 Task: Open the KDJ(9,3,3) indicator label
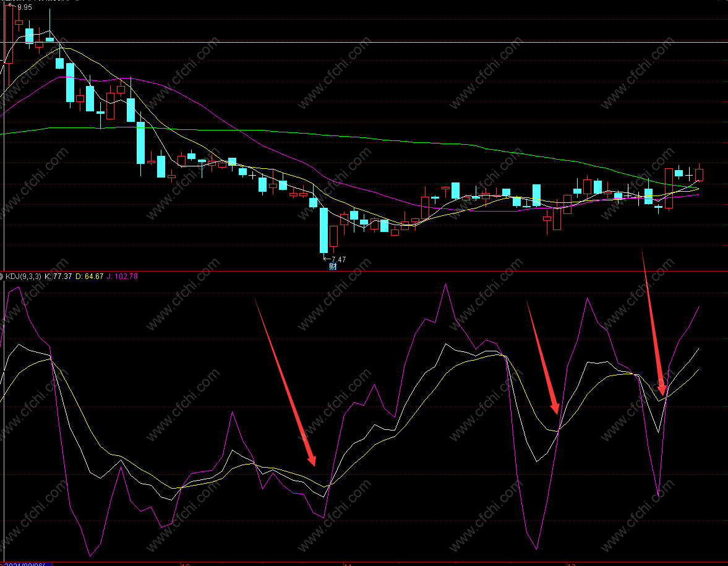[24, 277]
